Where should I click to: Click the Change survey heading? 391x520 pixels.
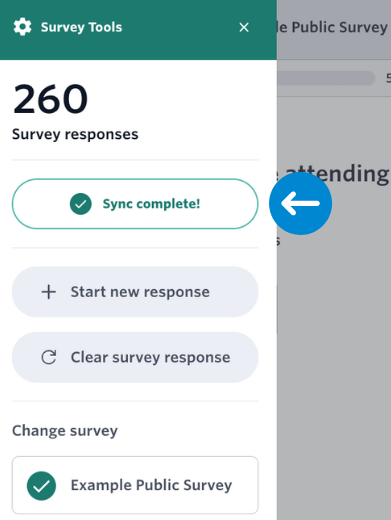click(x=65, y=431)
